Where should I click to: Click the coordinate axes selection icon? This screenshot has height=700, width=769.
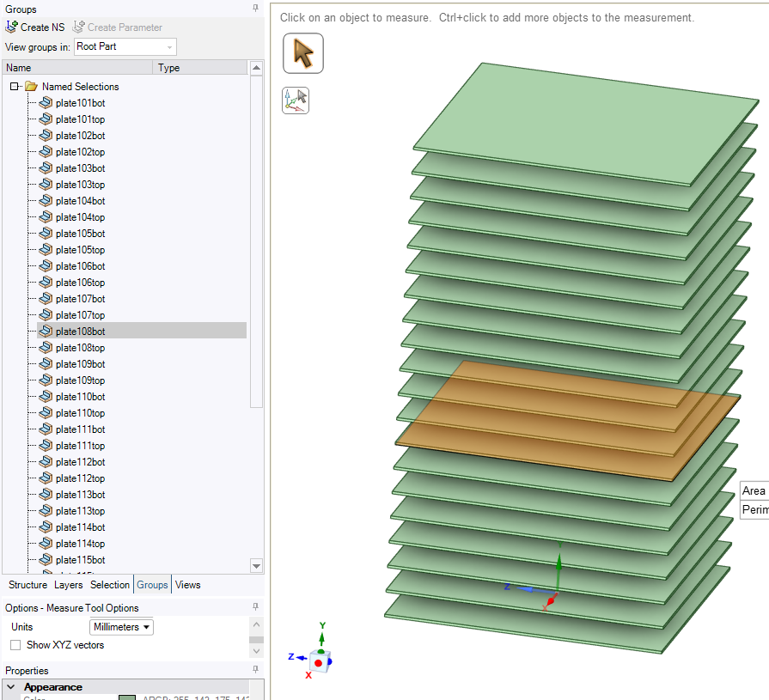pos(296,100)
